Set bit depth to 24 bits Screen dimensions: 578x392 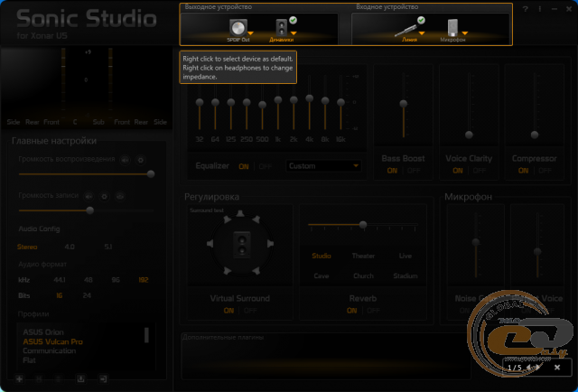[x=87, y=295]
